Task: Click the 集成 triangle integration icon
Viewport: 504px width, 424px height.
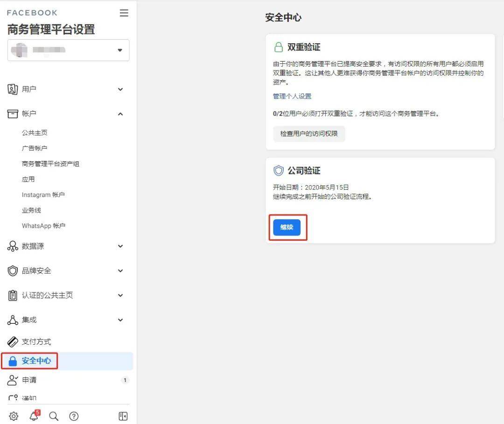Action: pos(13,320)
